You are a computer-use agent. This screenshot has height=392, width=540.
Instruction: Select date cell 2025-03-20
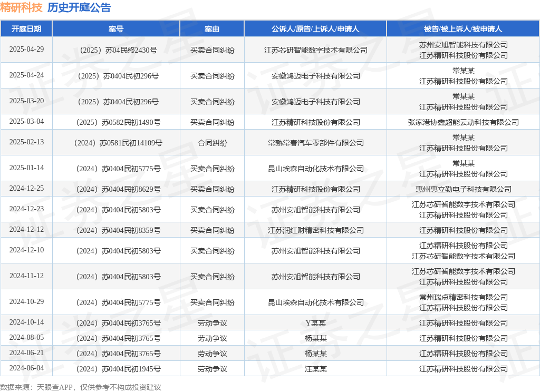click(26, 101)
